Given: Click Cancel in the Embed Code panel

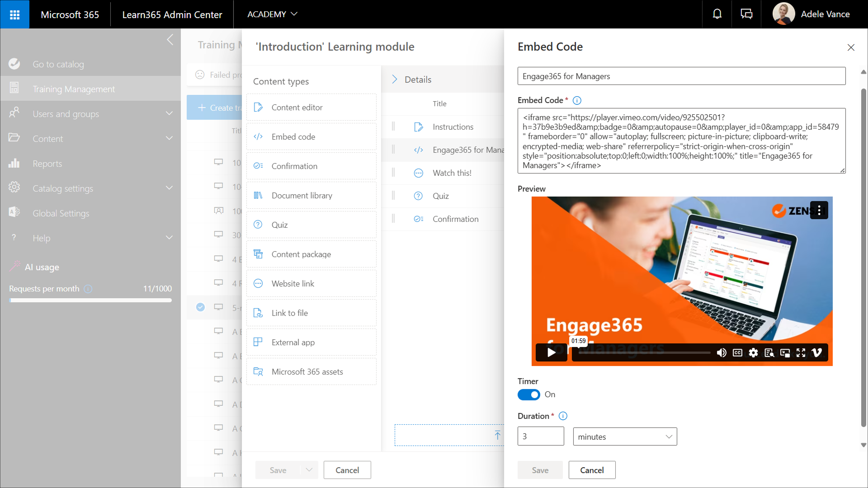Looking at the screenshot, I should pos(592,470).
